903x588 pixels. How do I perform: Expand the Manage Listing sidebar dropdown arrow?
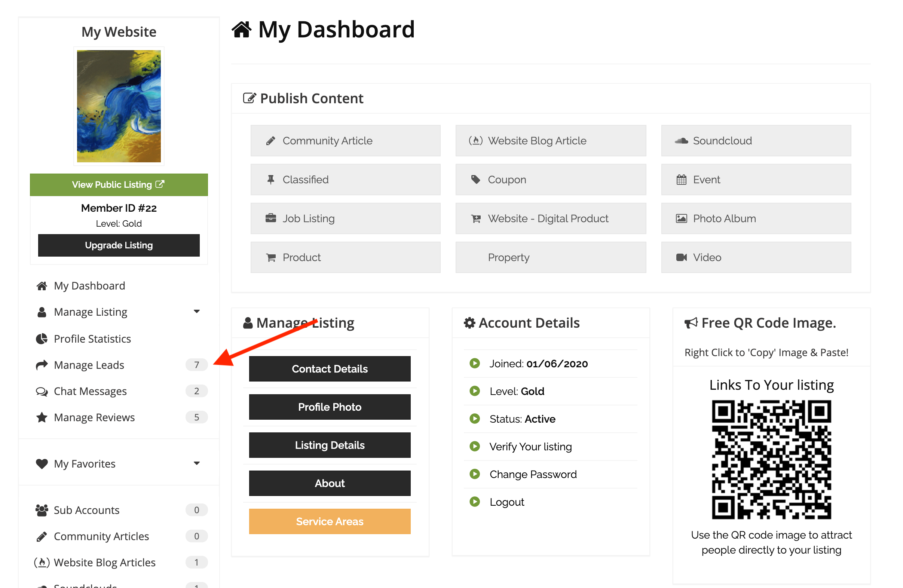[x=197, y=312]
